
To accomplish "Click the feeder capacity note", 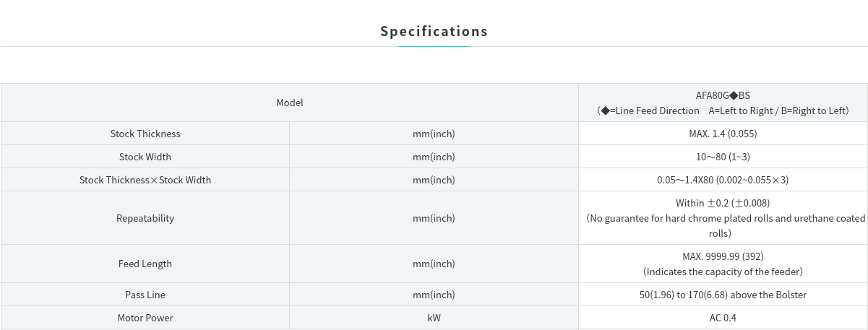I will pos(723,272).
